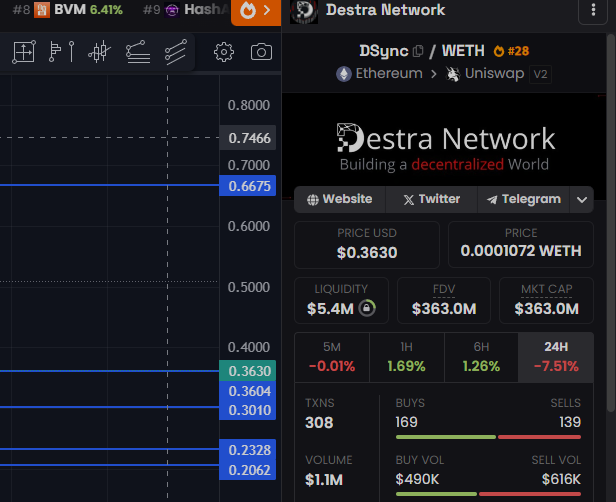This screenshot has width=616, height=502.
Task: Click the 0.6675 blue price label
Action: pos(248,186)
